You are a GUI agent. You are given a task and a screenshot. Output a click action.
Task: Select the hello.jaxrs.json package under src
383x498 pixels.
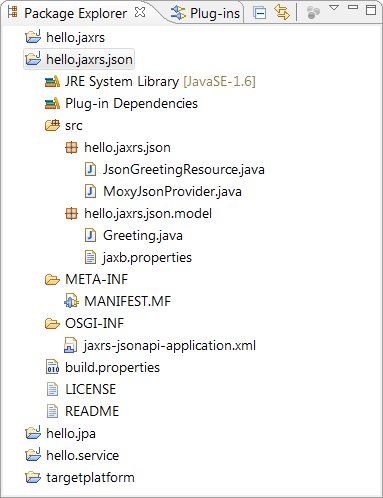pos(127,148)
